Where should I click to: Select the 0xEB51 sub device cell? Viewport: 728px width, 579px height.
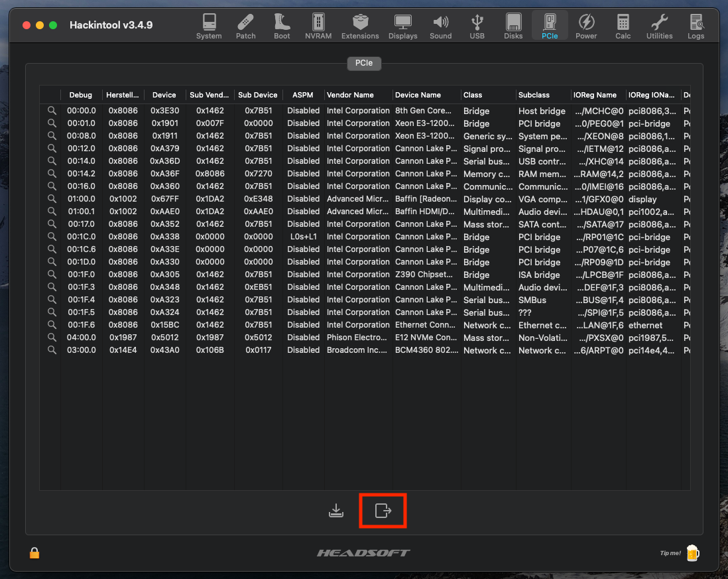[x=259, y=287]
